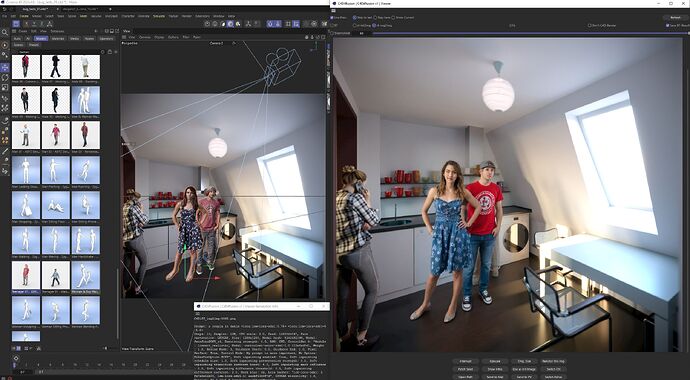Click the red X axis arrow of the gizmo
The height and width of the screenshot is (380, 690).
pos(213,278)
